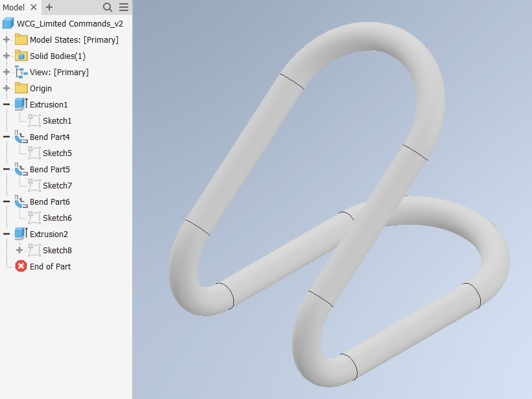The height and width of the screenshot is (399, 532).
Task: Select View: [Primary] label
Action: click(x=60, y=73)
